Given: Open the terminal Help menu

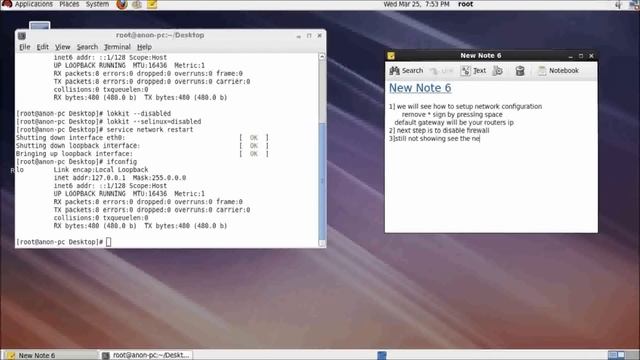Looking at the screenshot, I should 144,47.
